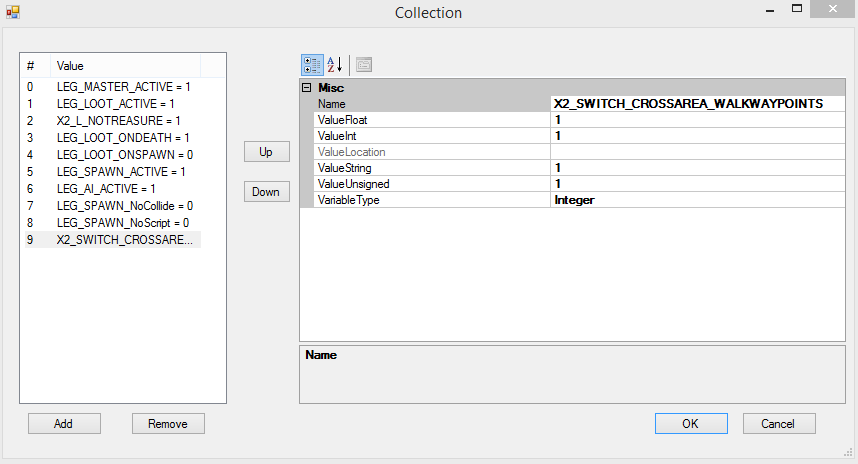Close the Collection window

pos(832,9)
